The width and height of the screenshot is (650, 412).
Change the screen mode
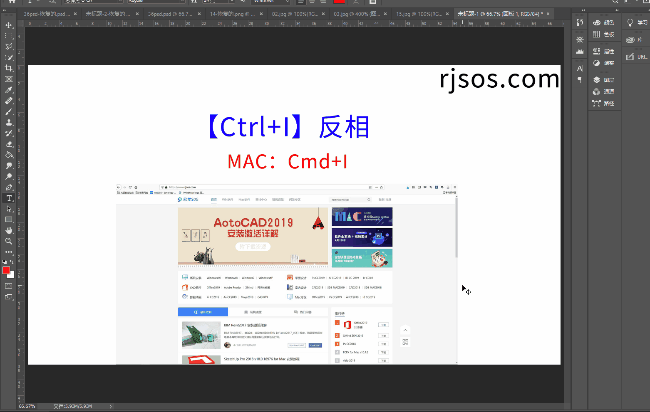point(9,297)
